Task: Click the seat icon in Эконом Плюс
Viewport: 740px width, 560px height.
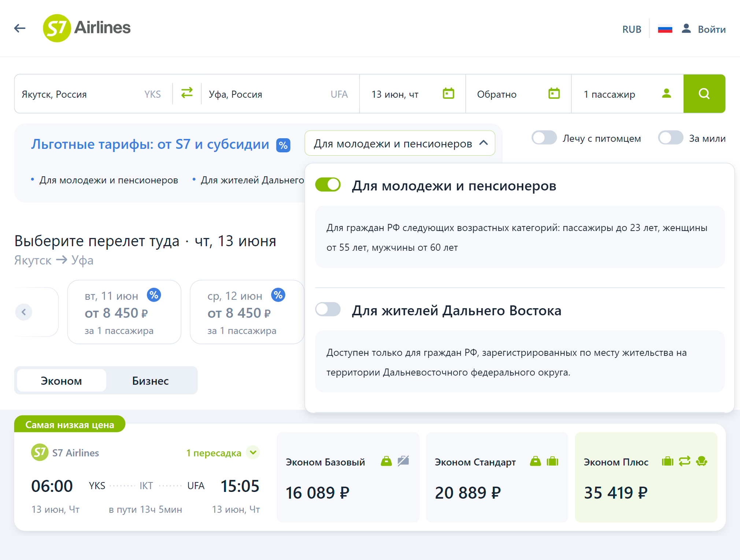Action: (702, 461)
